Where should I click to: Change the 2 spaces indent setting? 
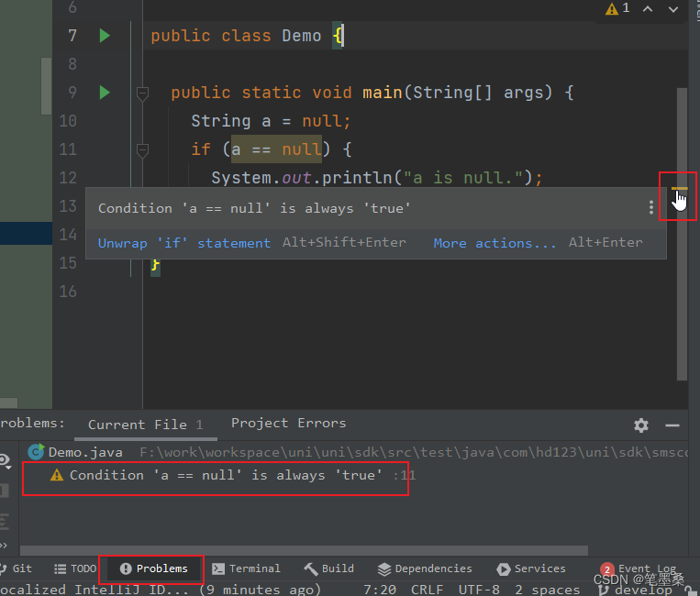(548, 590)
